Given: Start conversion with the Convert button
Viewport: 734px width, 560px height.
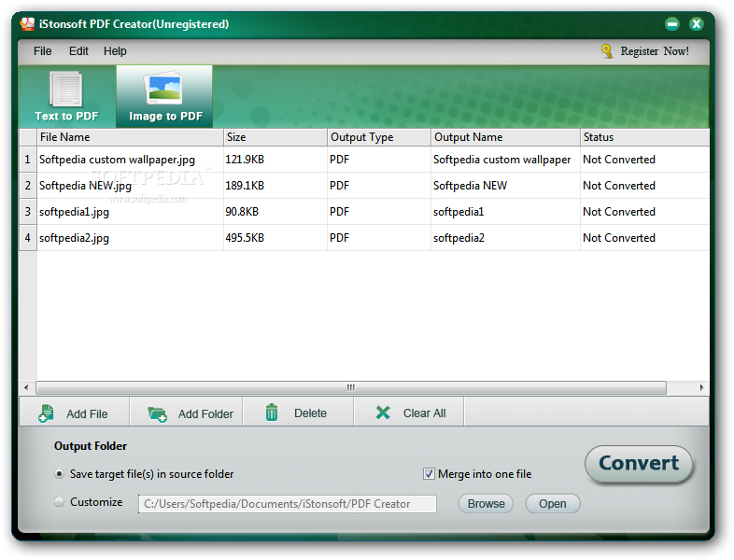Looking at the screenshot, I should 639,464.
